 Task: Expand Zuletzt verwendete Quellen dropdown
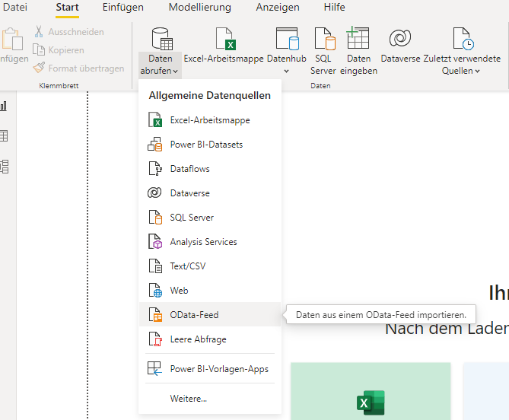pos(461,71)
